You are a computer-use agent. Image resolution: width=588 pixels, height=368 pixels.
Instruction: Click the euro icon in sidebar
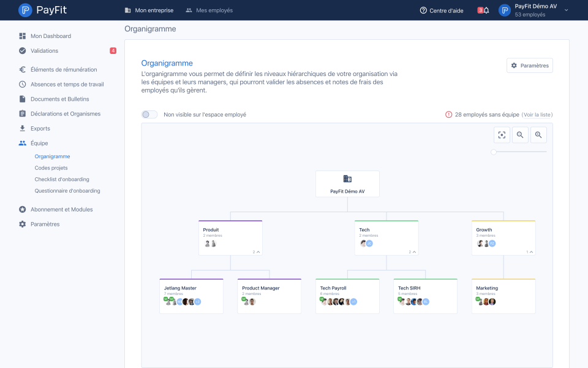pos(23,69)
